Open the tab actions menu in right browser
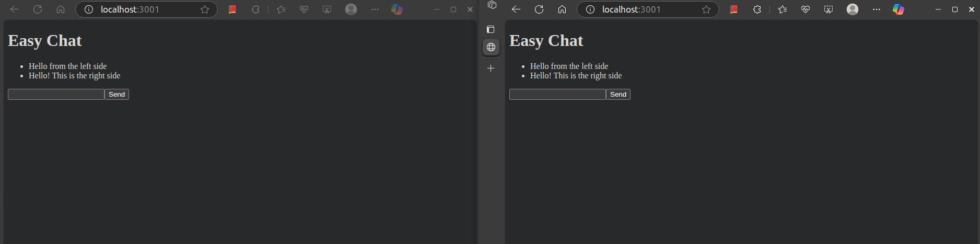The height and width of the screenshot is (244, 980). [x=491, y=29]
